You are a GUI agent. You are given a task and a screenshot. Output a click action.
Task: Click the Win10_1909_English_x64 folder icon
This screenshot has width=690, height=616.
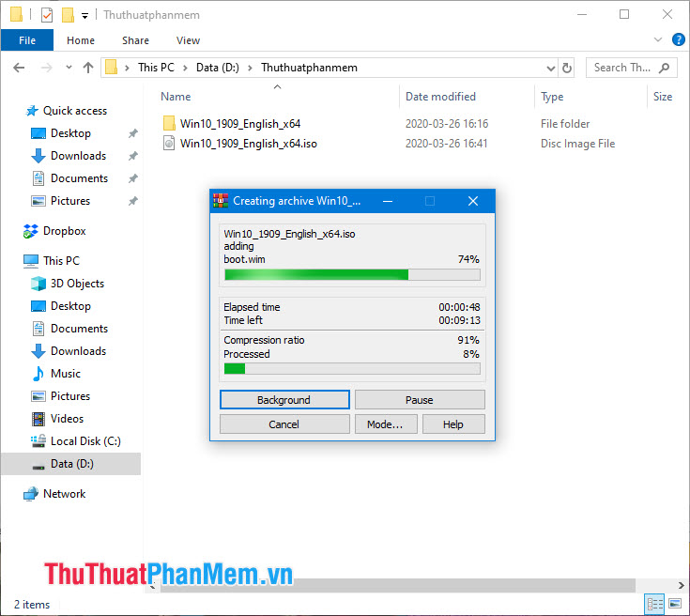[169, 123]
